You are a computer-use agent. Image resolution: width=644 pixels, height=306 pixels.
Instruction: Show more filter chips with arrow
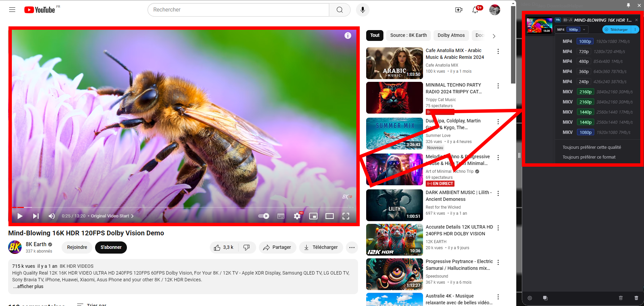(x=494, y=36)
